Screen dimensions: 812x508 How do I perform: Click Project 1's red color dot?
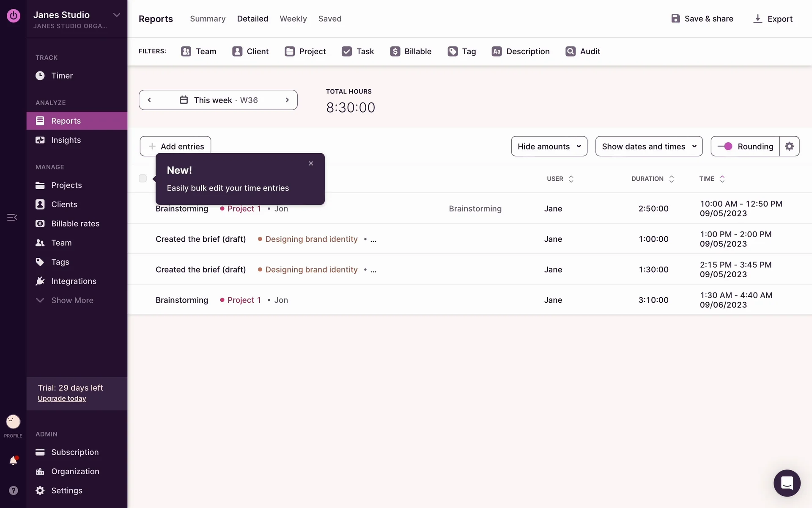coord(222,209)
